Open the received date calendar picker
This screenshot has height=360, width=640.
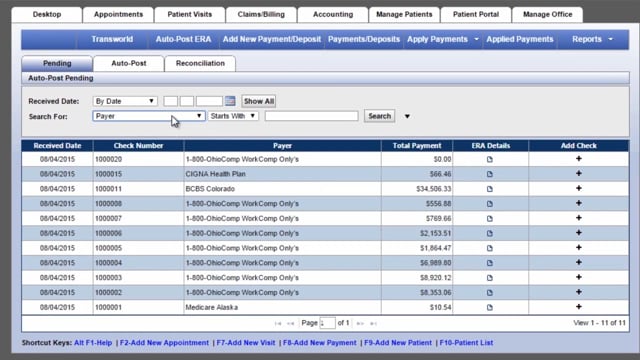click(230, 101)
